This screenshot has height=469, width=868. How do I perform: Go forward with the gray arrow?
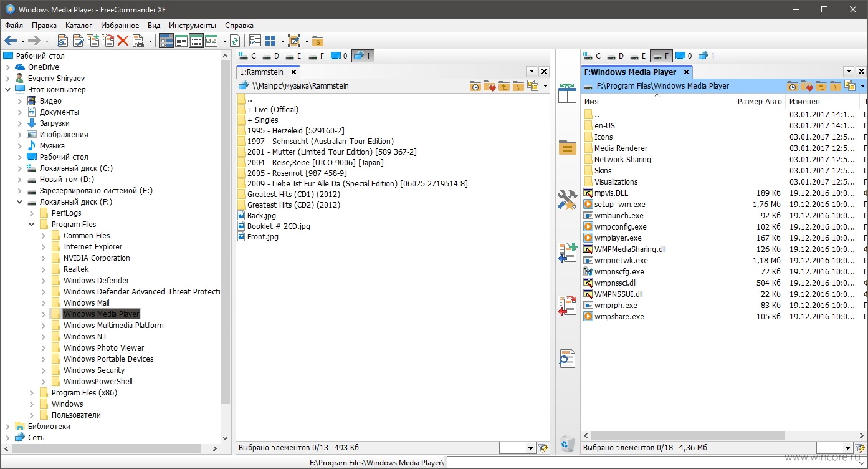[34, 41]
